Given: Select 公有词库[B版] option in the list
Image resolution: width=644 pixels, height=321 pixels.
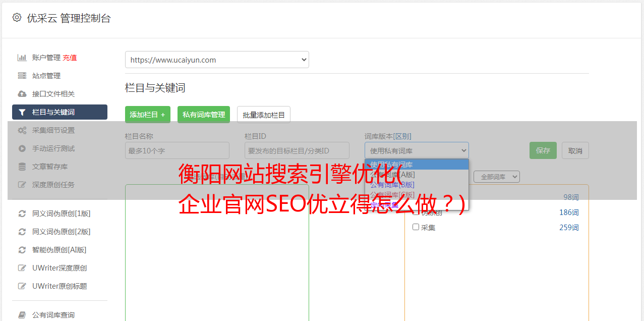Looking at the screenshot, I should click(x=417, y=185).
